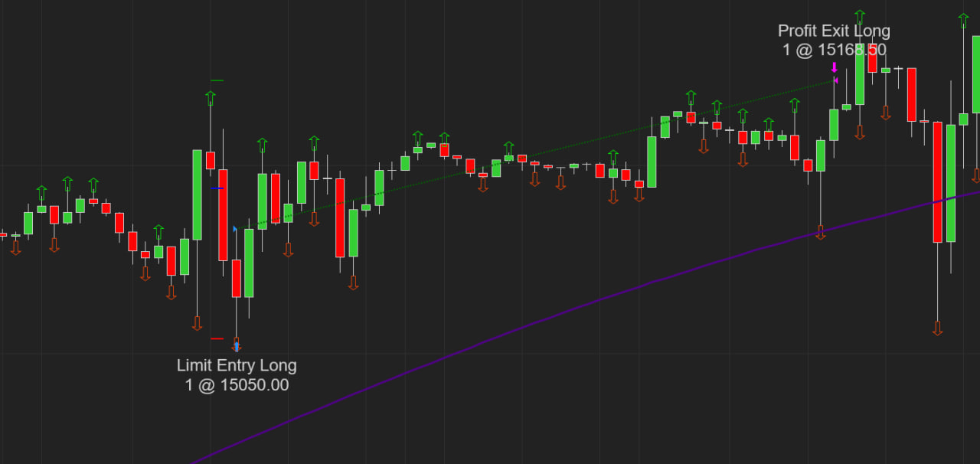The height and width of the screenshot is (464, 980).
Task: Click the small blue dash marker
Action: [217, 188]
